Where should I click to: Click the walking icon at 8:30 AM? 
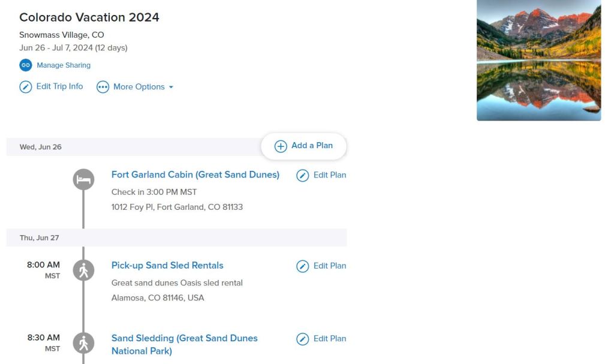coord(83,343)
